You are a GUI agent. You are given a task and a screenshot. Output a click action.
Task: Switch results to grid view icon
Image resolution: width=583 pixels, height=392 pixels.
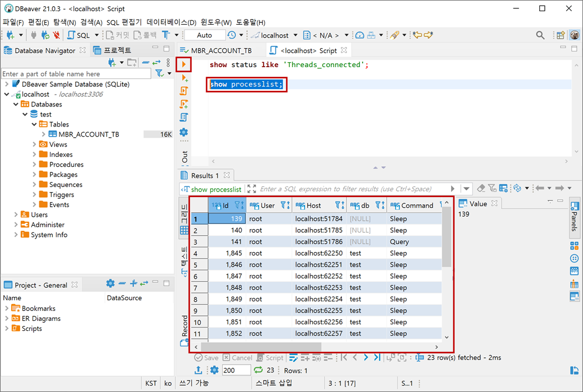pyautogui.click(x=184, y=230)
